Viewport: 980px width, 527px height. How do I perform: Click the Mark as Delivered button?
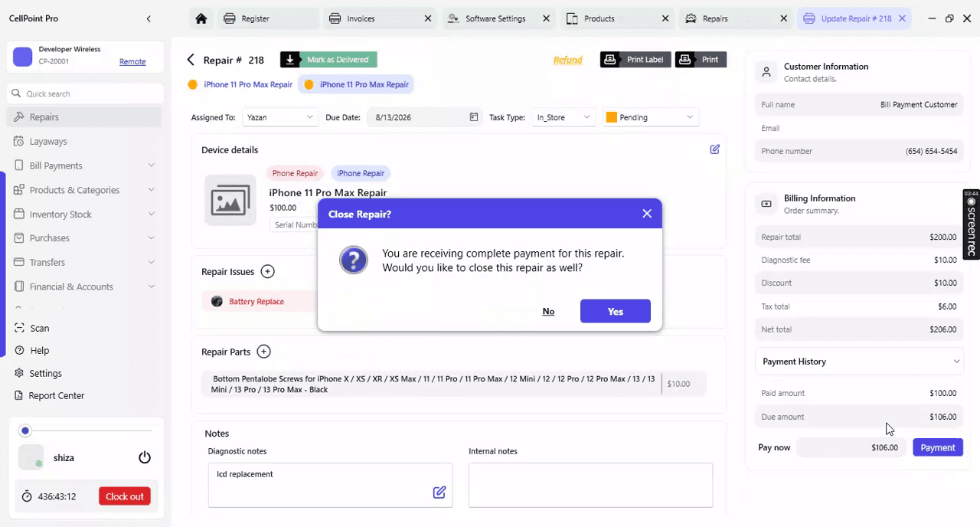click(x=328, y=60)
